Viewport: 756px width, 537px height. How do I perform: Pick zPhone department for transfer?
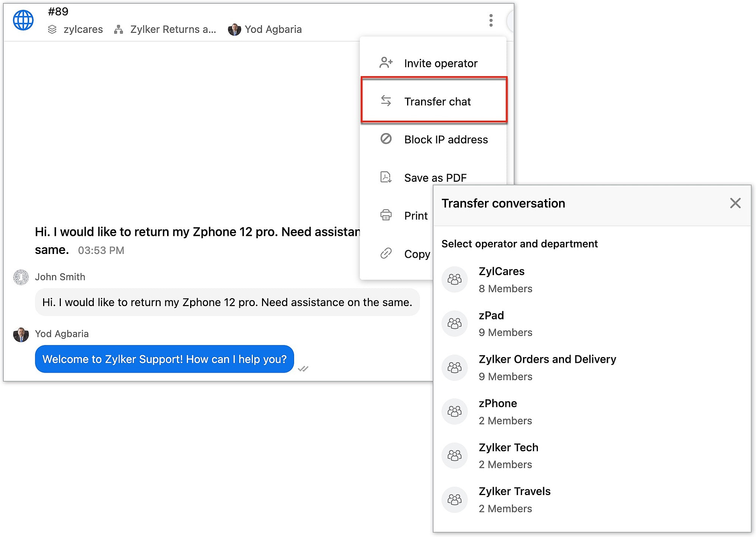point(497,412)
